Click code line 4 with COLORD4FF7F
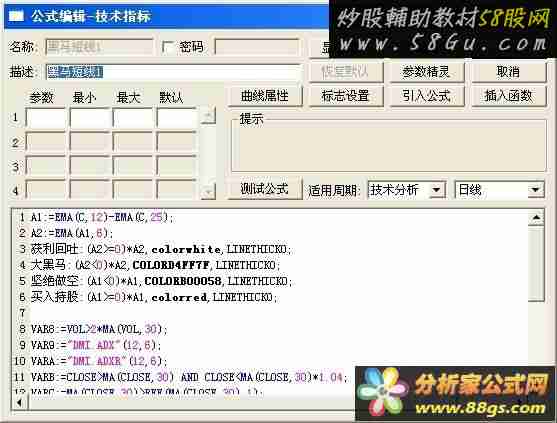The image size is (557, 423). point(155,265)
